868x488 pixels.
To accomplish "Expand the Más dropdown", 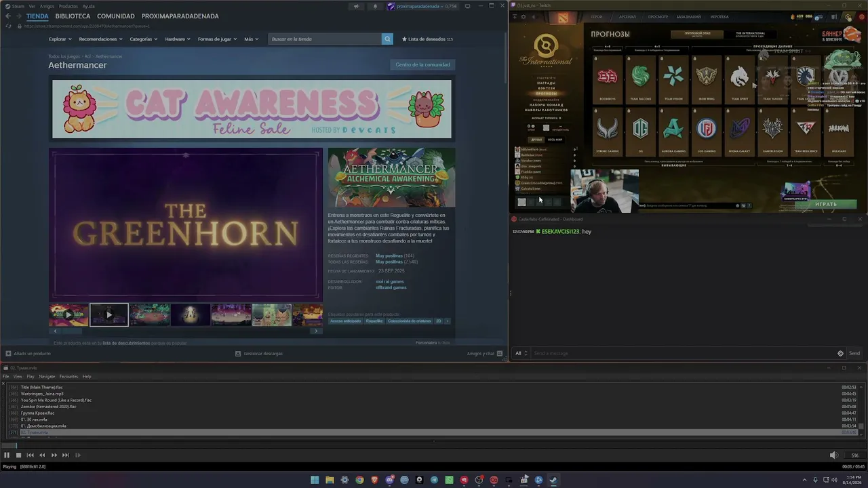I will pyautogui.click(x=251, y=39).
